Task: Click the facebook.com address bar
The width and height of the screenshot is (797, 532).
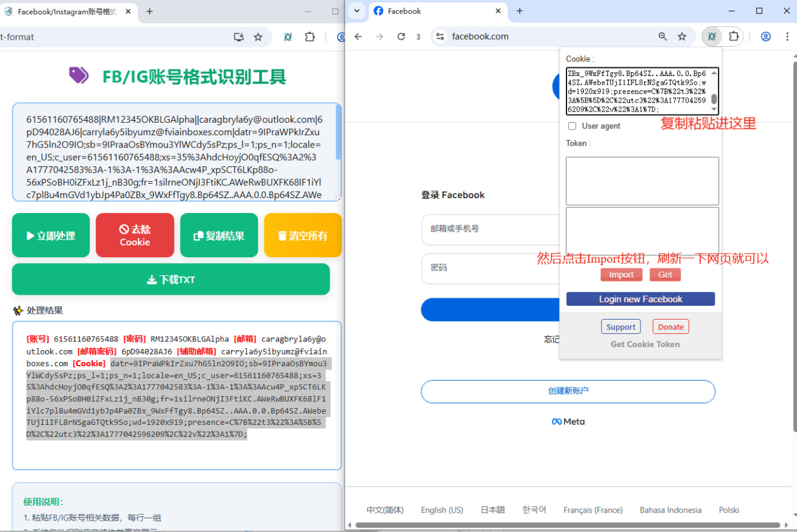Action: (x=542, y=37)
